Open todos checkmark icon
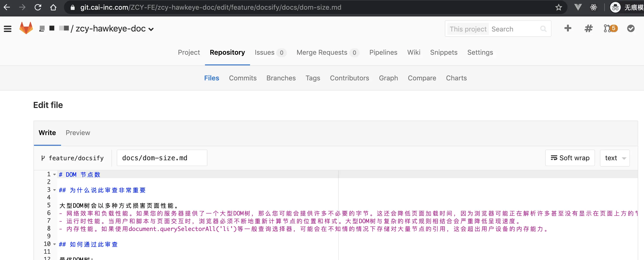The width and height of the screenshot is (644, 260). coord(631,29)
